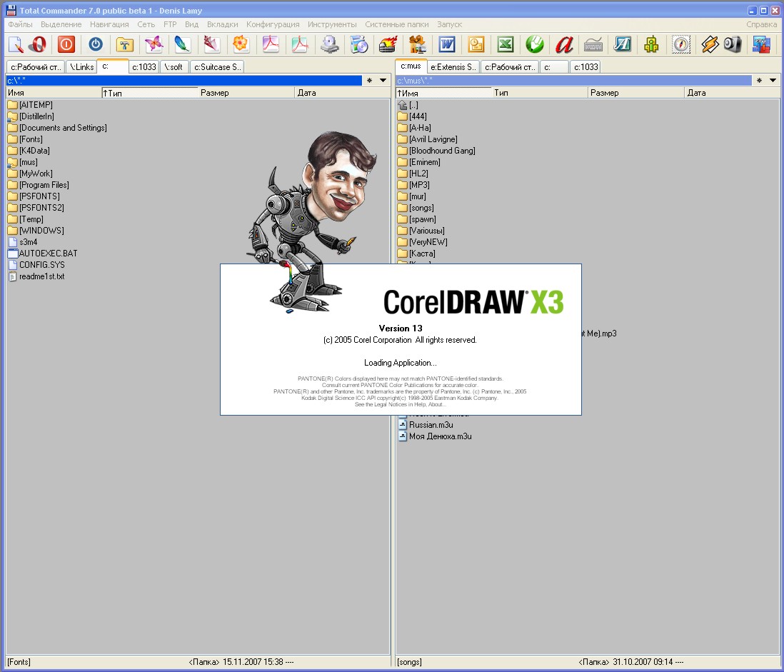Image resolution: width=784 pixels, height=672 pixels.
Task: Sort left panel by Дата column
Action: click(342, 93)
